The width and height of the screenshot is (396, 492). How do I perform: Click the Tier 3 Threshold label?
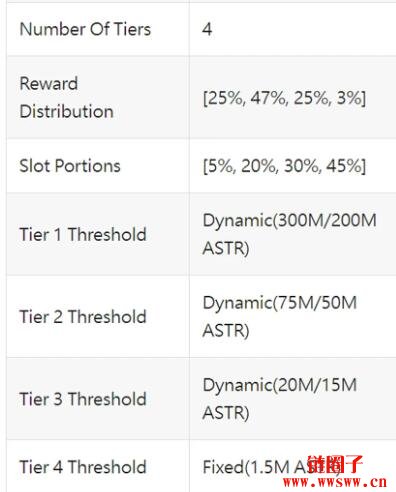[83, 399]
